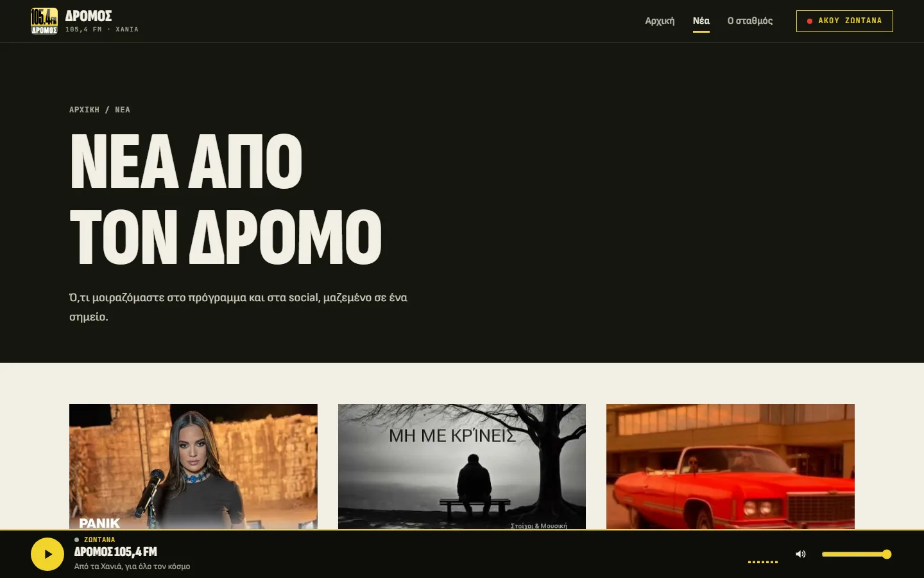Select the Νέα navigation item
The width and height of the screenshot is (924, 578).
tap(701, 21)
